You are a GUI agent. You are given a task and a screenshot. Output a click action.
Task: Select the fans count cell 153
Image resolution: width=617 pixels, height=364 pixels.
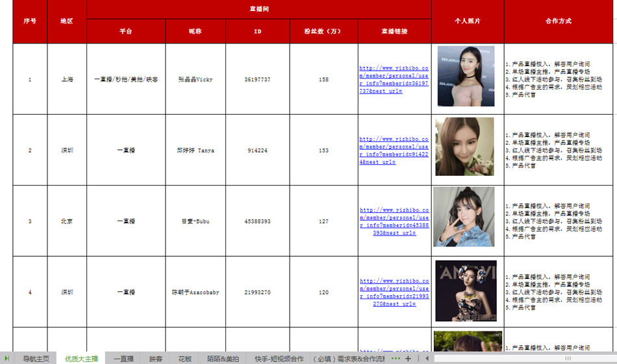323,150
